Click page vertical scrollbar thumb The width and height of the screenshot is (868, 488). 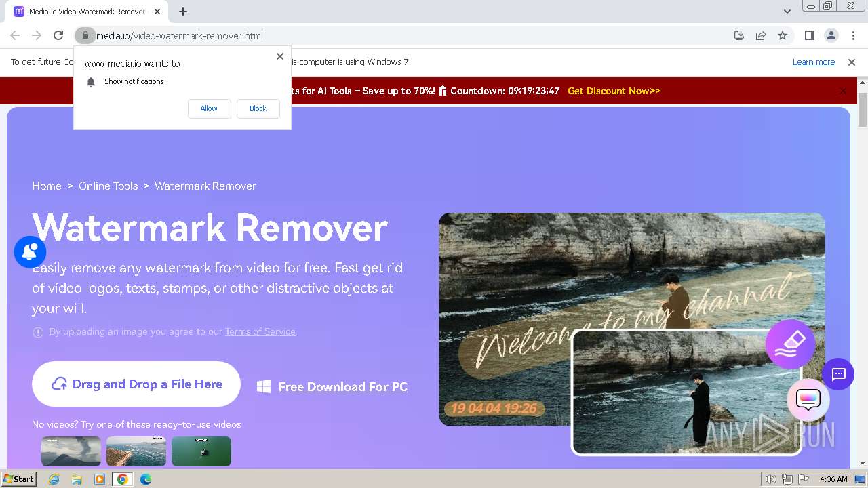pyautogui.click(x=863, y=110)
